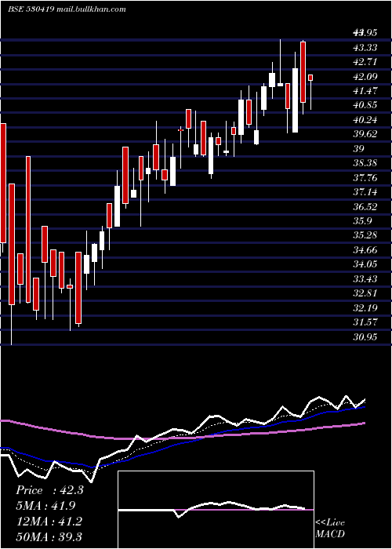Select the 35.9 price axis label
Viewport: 392px width, 549px height.
click(x=362, y=221)
